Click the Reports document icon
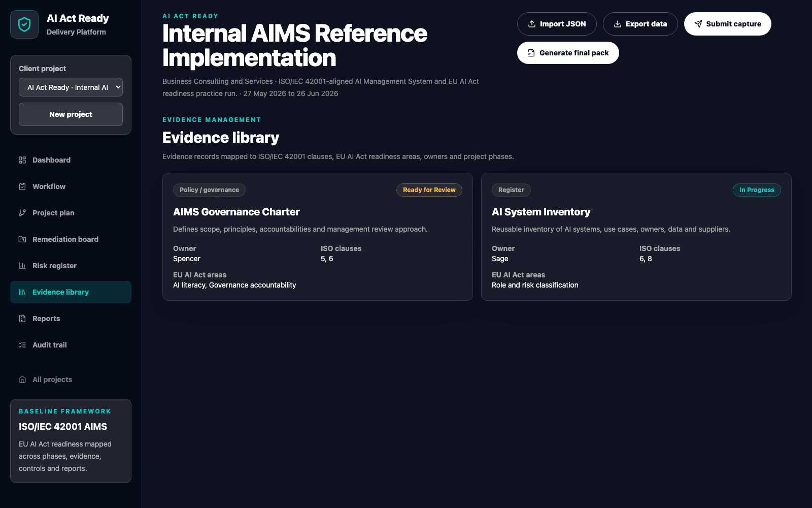Screen dimensions: 812x508 tap(22, 319)
